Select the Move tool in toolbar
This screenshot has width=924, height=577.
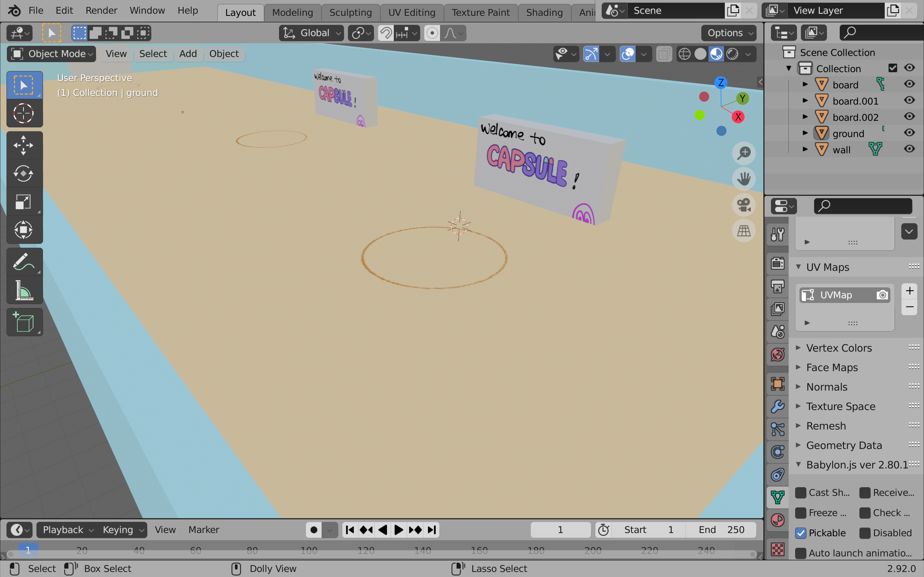tap(24, 145)
